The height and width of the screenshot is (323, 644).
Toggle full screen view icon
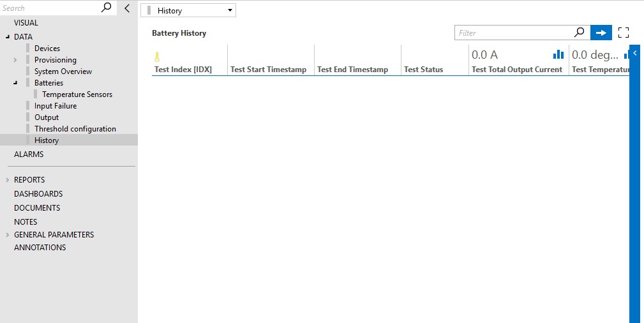(623, 33)
